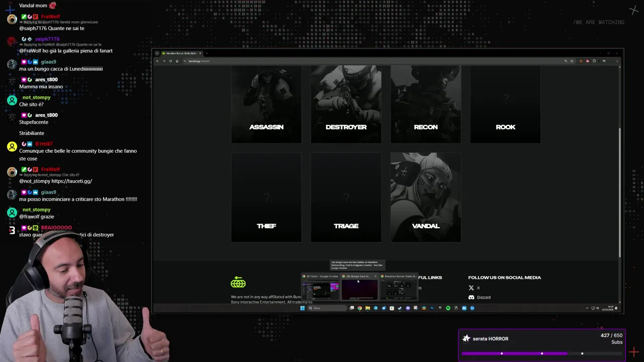Click ares_t800 username on 'Mamma mia insano'
This screenshot has width=644, height=362.
click(46, 79)
